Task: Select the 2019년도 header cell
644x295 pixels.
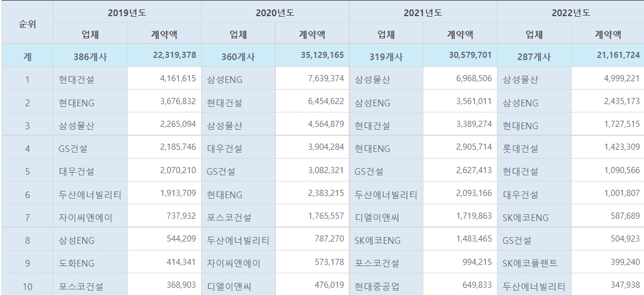Action: tap(127, 13)
